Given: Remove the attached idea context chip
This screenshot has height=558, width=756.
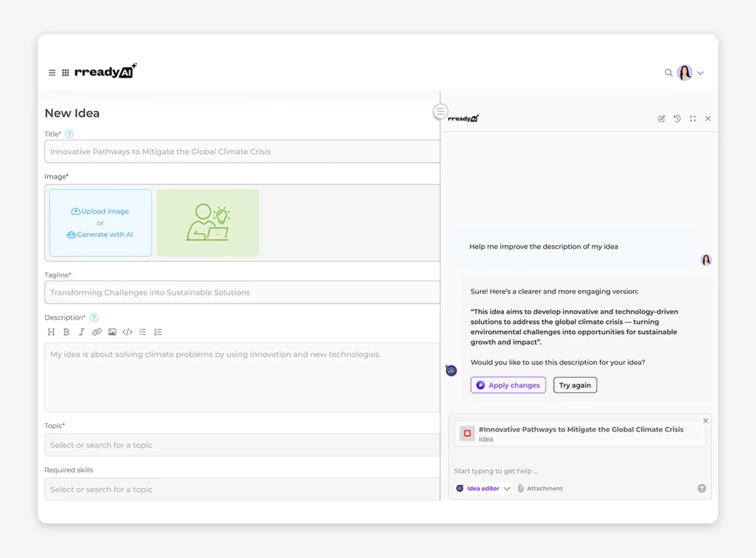Looking at the screenshot, I should pos(706,421).
